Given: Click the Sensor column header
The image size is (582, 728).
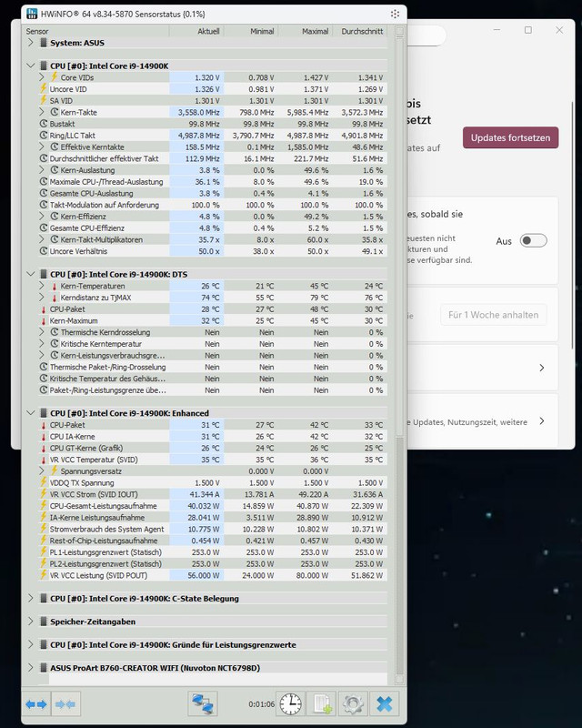Looking at the screenshot, I should [x=96, y=31].
